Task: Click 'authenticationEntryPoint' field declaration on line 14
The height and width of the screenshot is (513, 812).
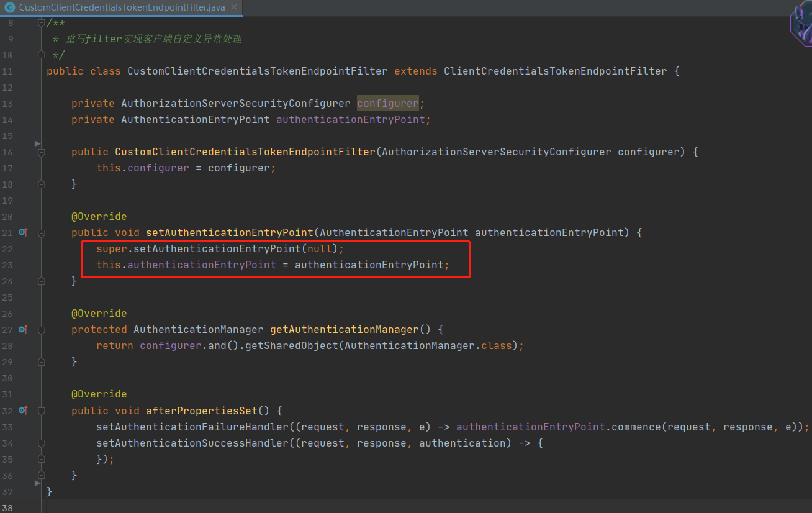Action: point(351,119)
